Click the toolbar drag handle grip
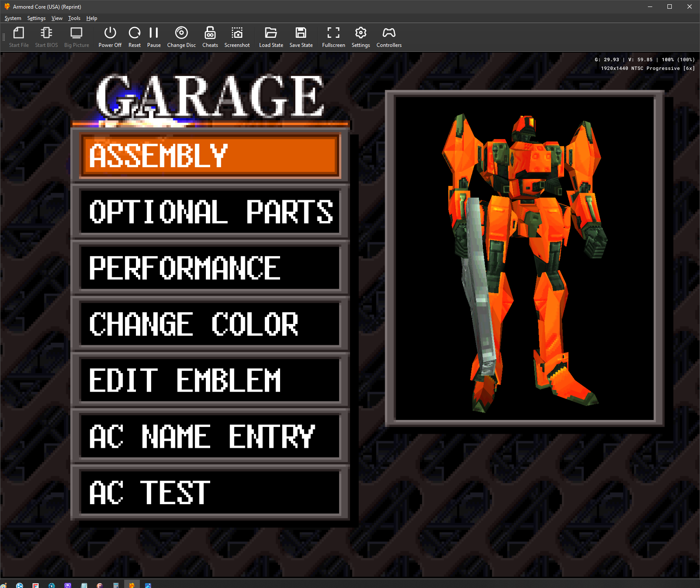 4,37
